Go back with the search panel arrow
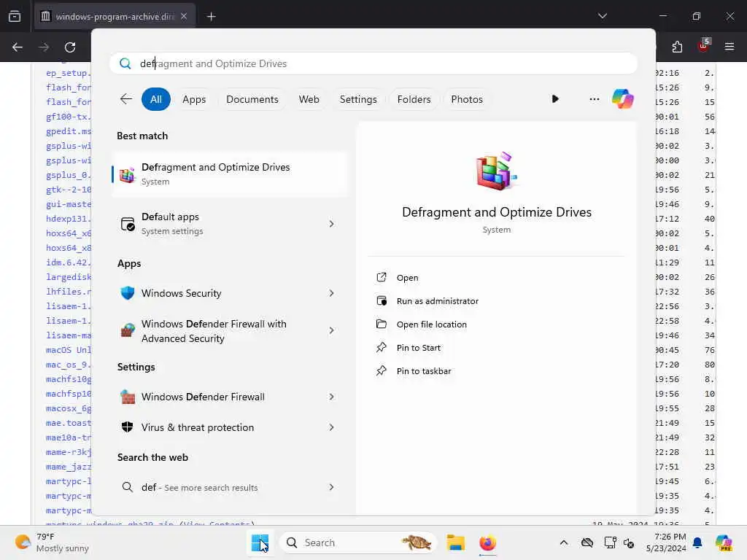The width and height of the screenshot is (747, 560). pos(125,99)
